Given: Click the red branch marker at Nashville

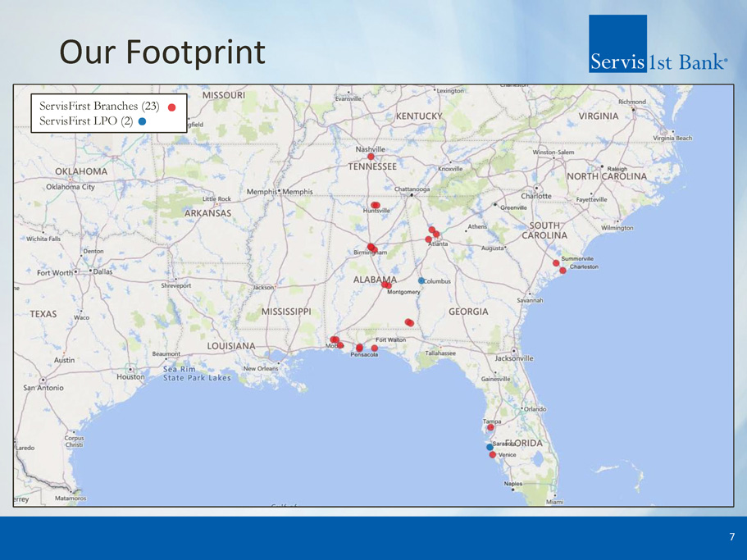Looking at the screenshot, I should click(x=371, y=157).
